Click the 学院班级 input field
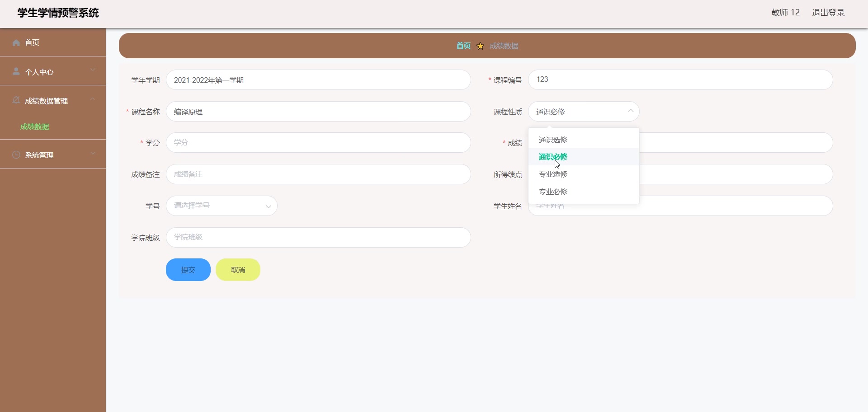868x412 pixels. point(318,237)
